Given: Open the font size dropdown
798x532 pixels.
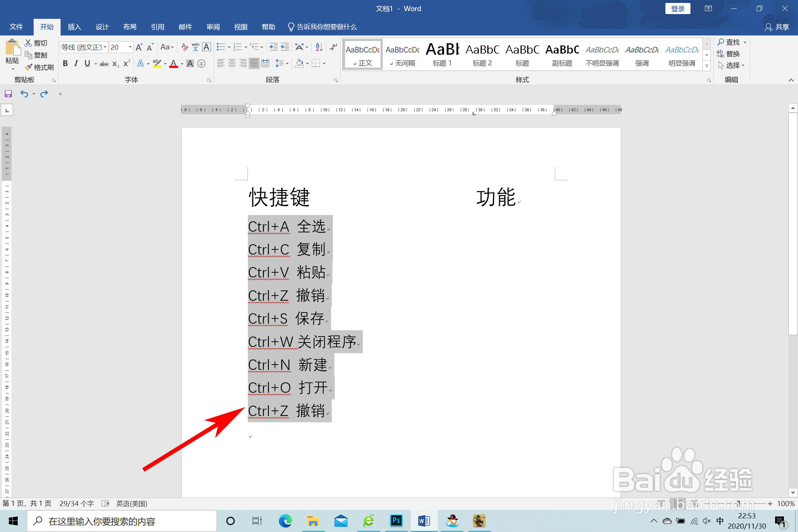Looking at the screenshot, I should coord(130,47).
